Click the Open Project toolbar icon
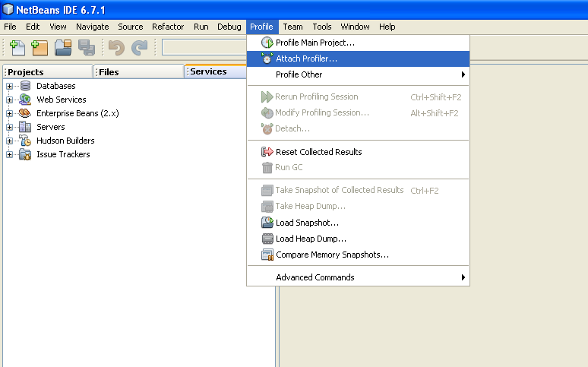Viewport: 588px width, 367px height. [x=63, y=48]
